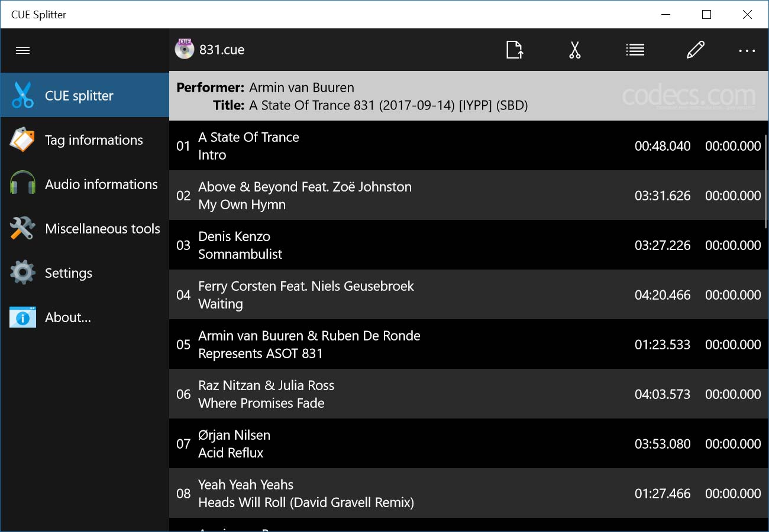Click duration 04:03.573 of track 06
The width and height of the screenshot is (769, 532).
coord(663,394)
